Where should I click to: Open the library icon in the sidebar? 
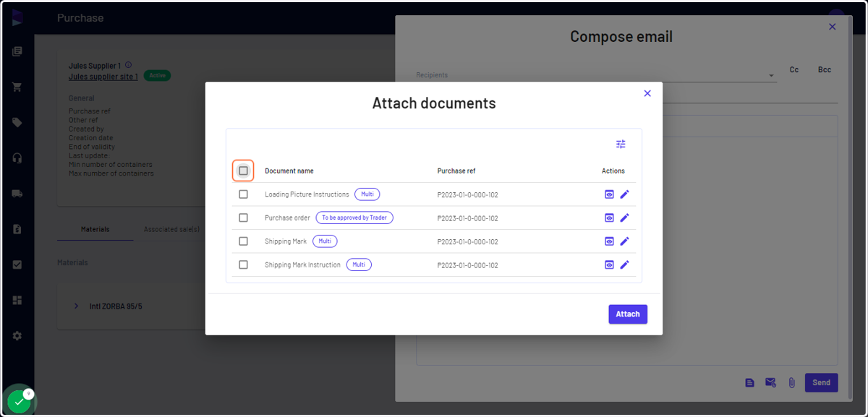17,51
